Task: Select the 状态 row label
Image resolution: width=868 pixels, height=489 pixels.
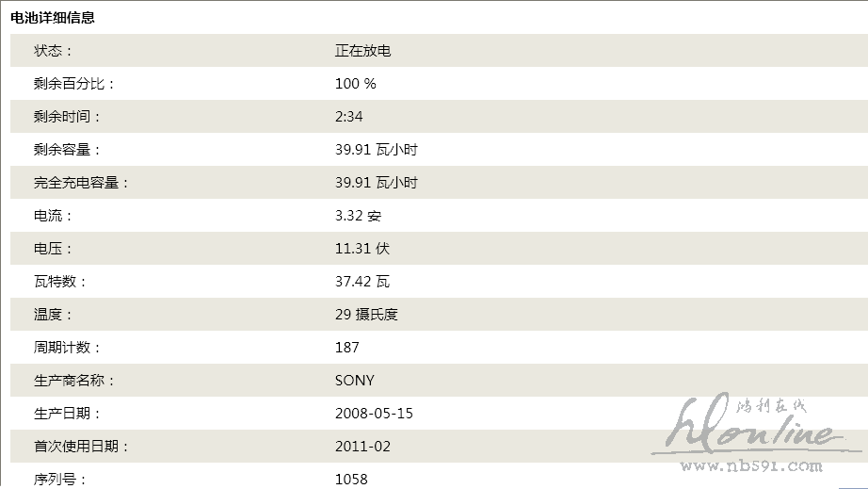Action: (53, 51)
